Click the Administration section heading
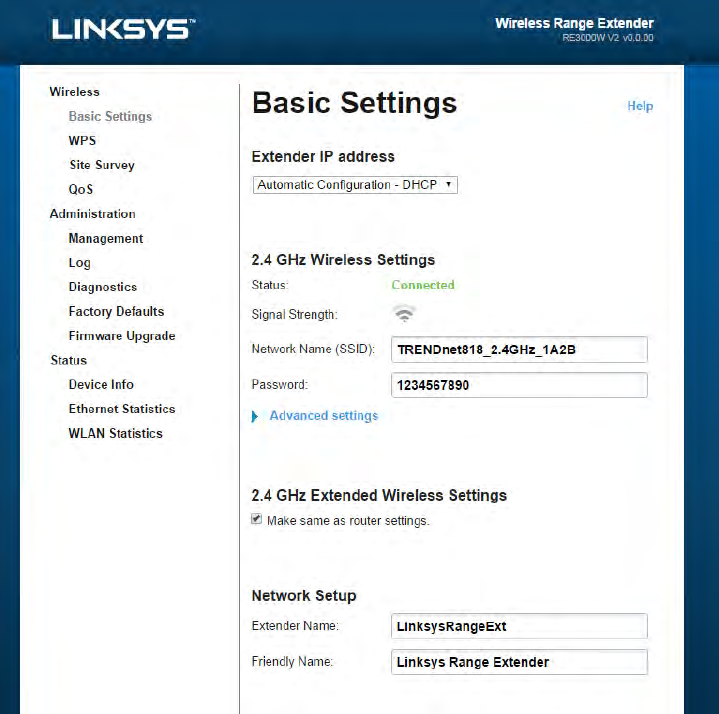The width and height of the screenshot is (719, 714). [x=93, y=214]
